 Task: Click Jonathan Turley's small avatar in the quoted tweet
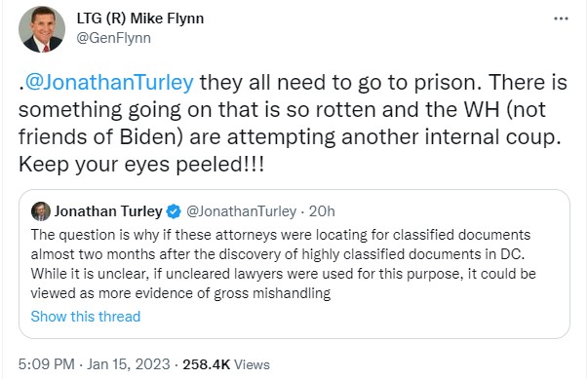point(41,211)
